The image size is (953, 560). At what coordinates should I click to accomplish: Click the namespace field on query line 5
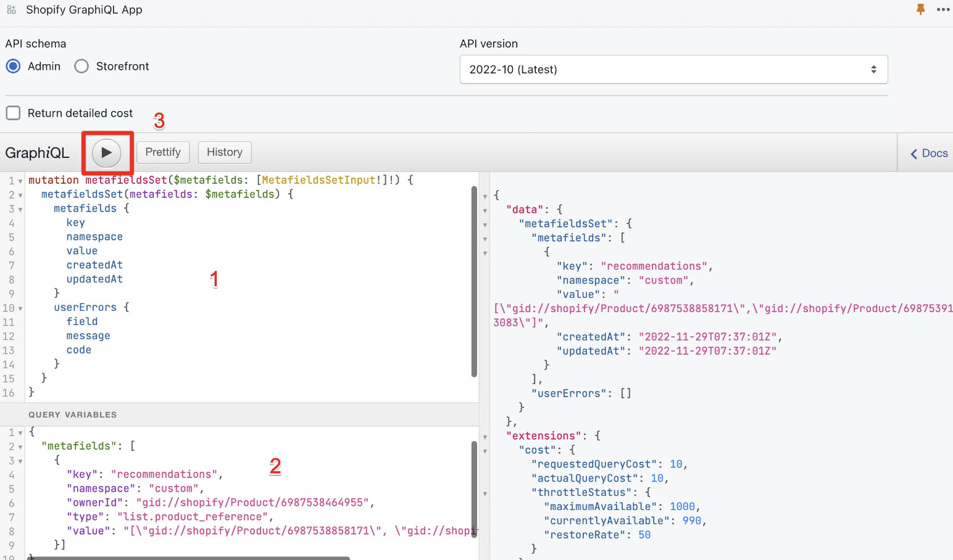click(x=94, y=237)
